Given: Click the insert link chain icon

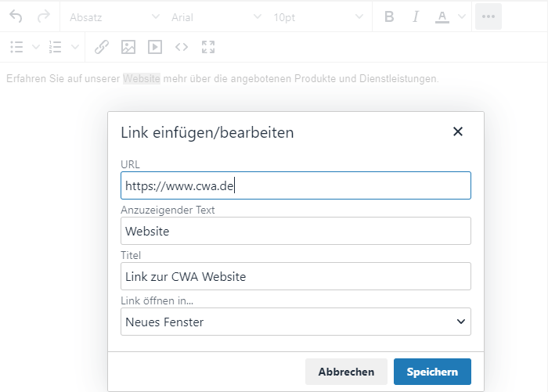Looking at the screenshot, I should [x=101, y=47].
